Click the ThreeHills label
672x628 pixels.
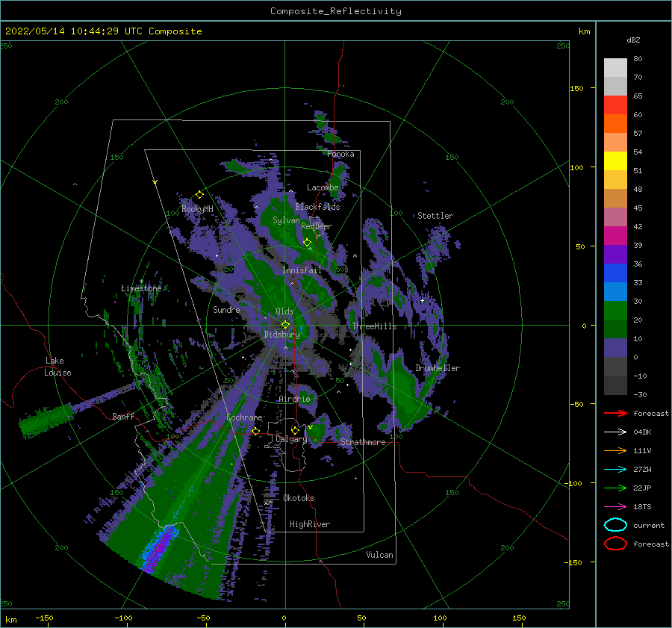pyautogui.click(x=375, y=326)
